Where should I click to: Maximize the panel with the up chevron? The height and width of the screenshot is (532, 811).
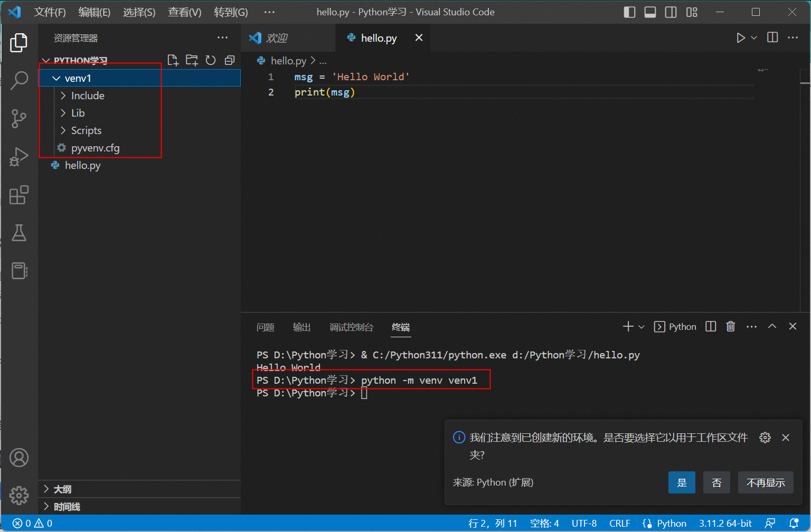[772, 327]
